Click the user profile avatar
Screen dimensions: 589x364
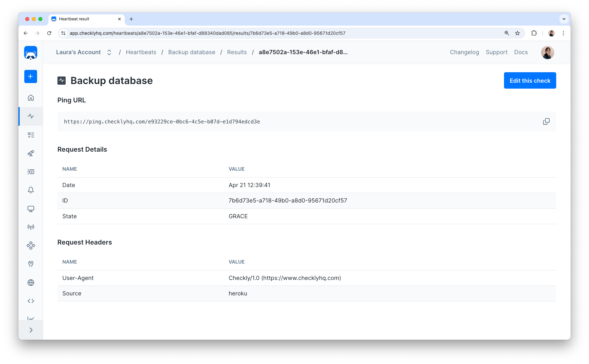[x=547, y=53]
